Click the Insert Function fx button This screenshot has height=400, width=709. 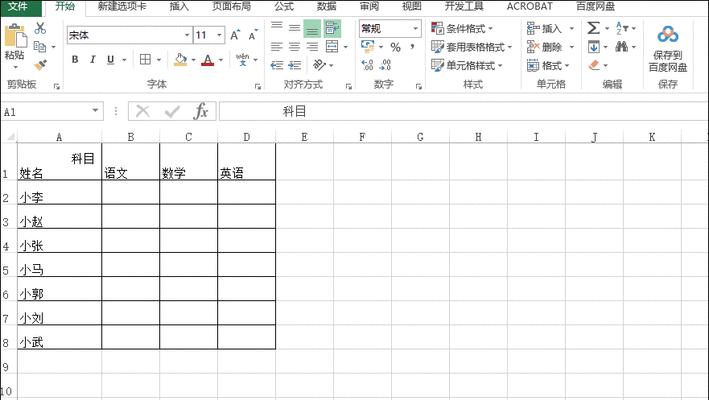coord(201,111)
